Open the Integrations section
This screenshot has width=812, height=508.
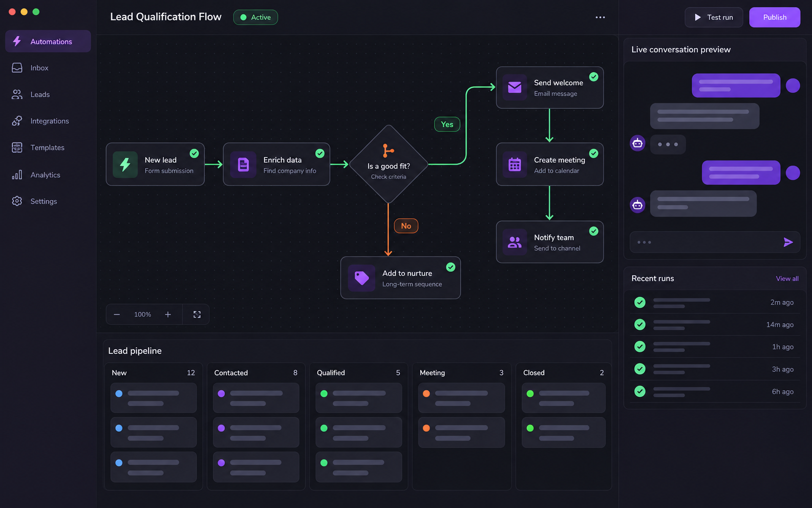(x=48, y=121)
